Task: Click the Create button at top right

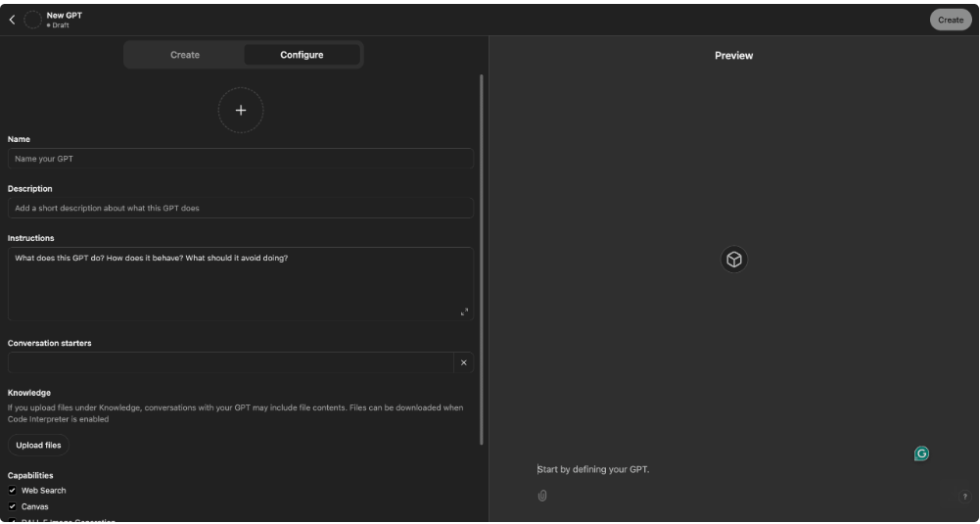Action: [x=951, y=20]
